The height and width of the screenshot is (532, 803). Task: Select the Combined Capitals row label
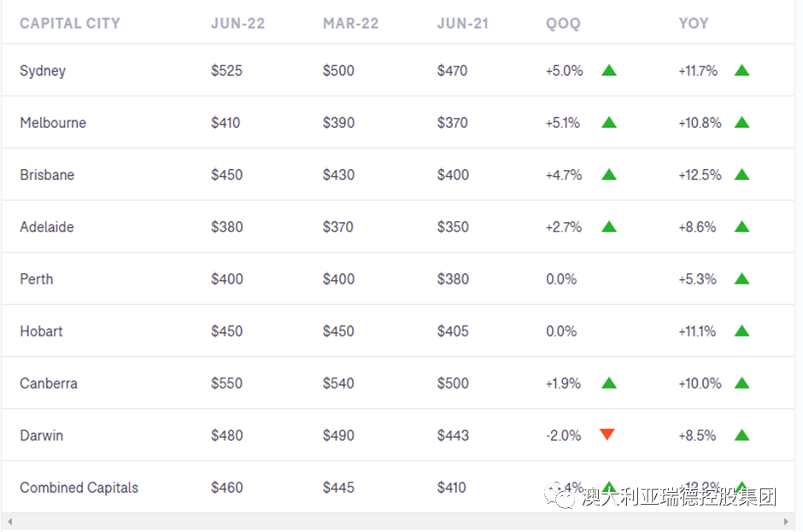pos(79,488)
